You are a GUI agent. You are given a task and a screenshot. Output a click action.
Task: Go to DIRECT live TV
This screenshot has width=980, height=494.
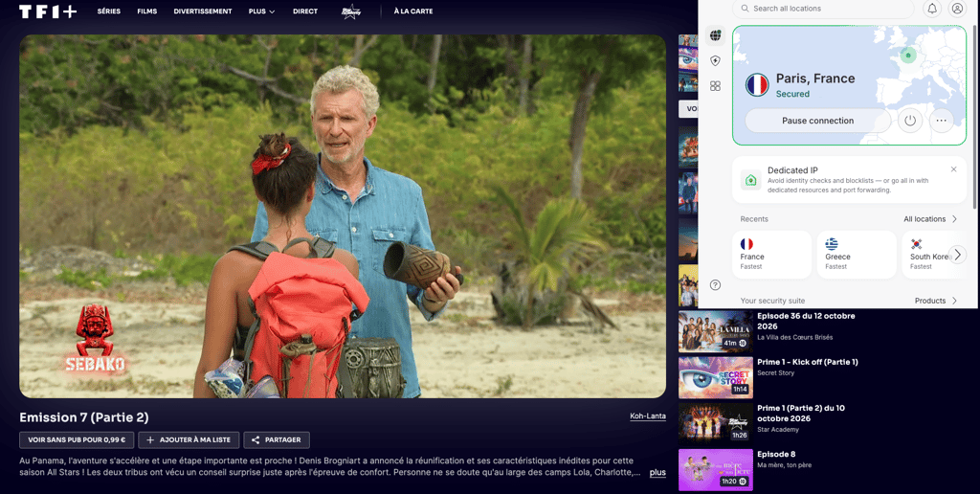[305, 11]
